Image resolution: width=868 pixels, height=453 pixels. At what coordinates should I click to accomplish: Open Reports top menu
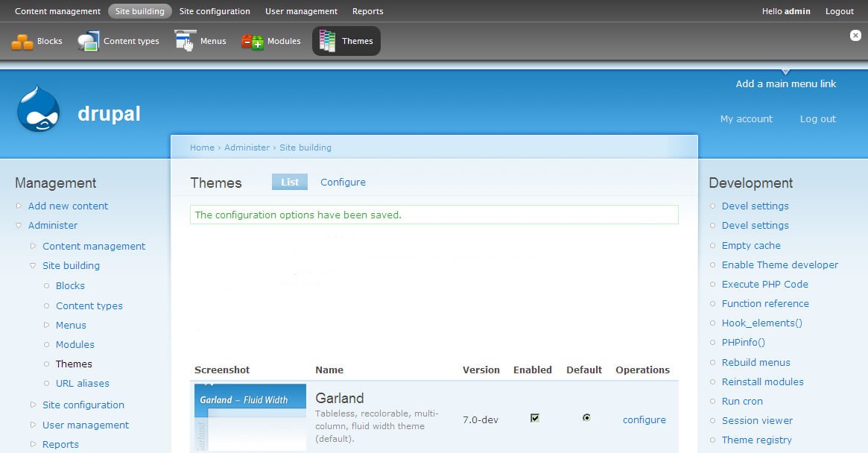(367, 11)
